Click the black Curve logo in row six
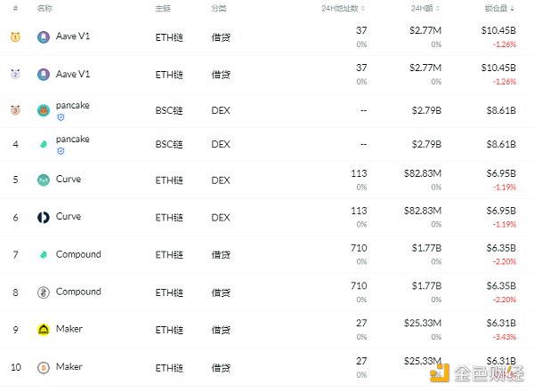 [44, 217]
